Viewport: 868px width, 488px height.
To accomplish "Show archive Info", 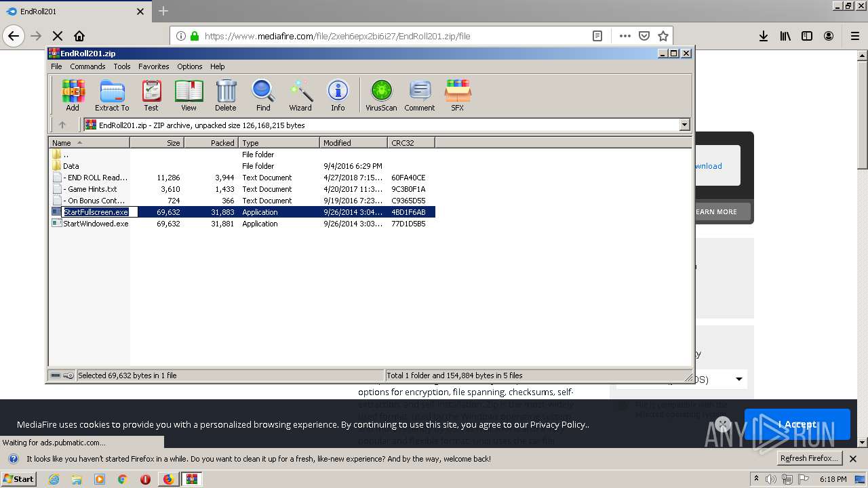I will pos(338,95).
